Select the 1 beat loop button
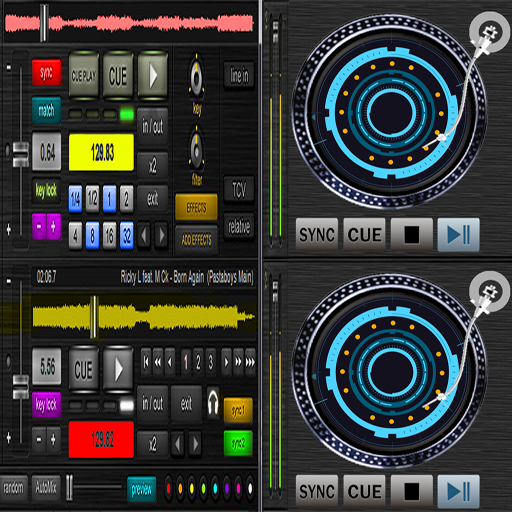The image size is (512, 512). [x=109, y=199]
